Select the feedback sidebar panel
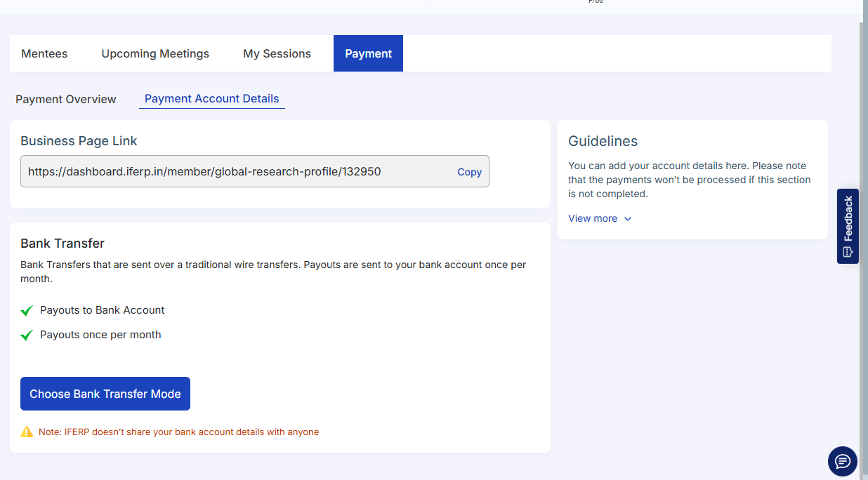The width and height of the screenshot is (868, 480). point(847,226)
